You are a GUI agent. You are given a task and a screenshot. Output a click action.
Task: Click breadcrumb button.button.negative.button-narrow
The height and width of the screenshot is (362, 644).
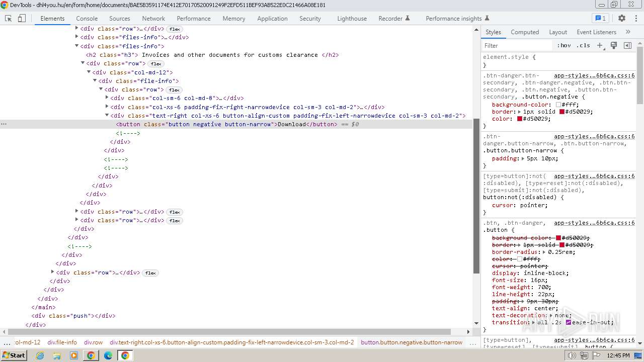tap(412, 342)
